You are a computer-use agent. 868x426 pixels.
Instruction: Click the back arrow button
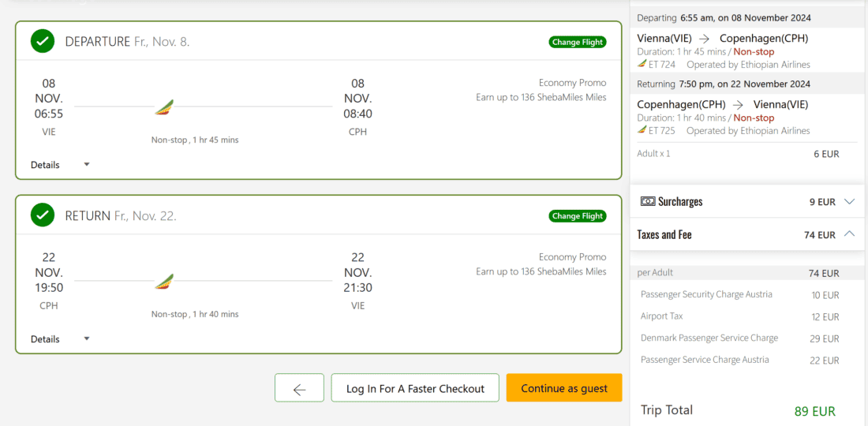[299, 388]
